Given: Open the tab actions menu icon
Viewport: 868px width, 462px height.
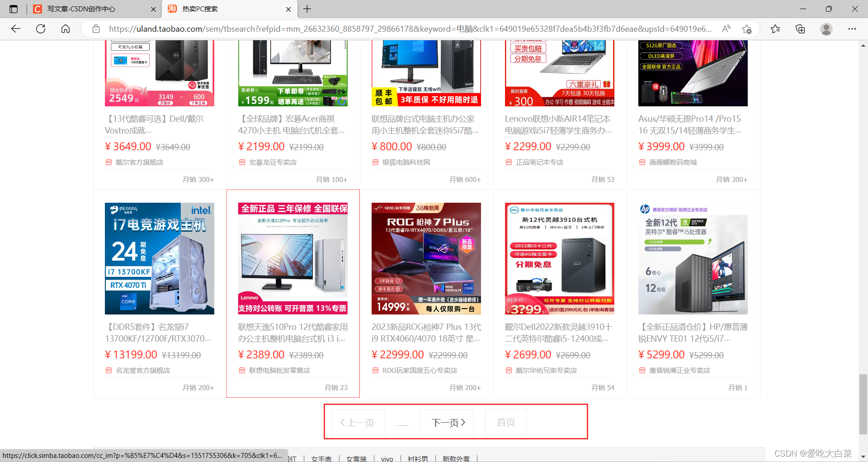Looking at the screenshot, I should click(14, 9).
